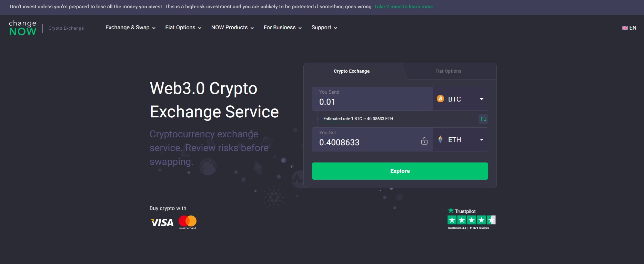Click the Ethereum coin icon
The height and width of the screenshot is (264, 644).
pyautogui.click(x=440, y=139)
